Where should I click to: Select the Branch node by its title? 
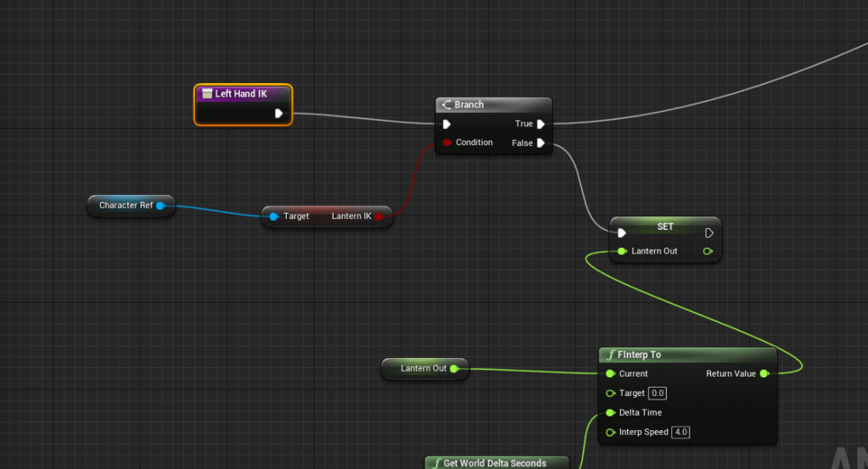[469, 105]
